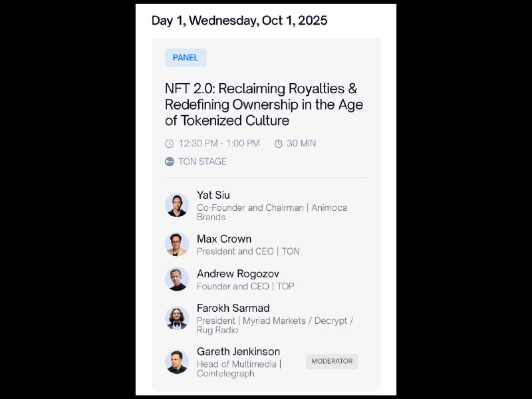
Task: Select the Gareth Jenkinson speaker name
Action: tap(238, 351)
